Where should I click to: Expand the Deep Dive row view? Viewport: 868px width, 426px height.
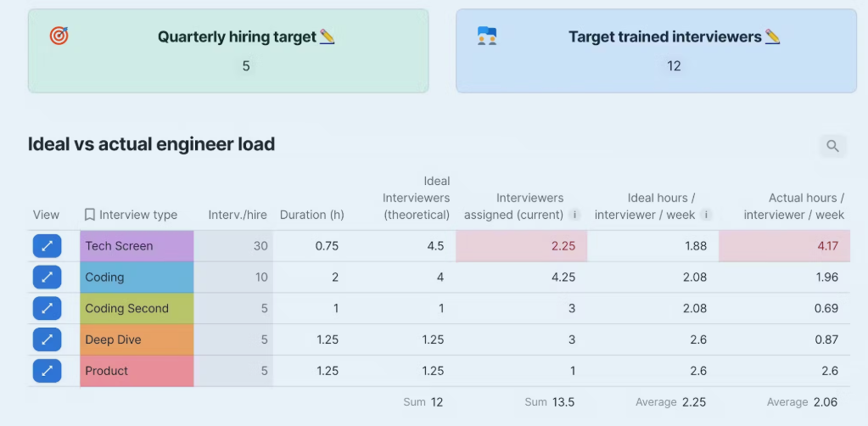pyautogui.click(x=47, y=339)
